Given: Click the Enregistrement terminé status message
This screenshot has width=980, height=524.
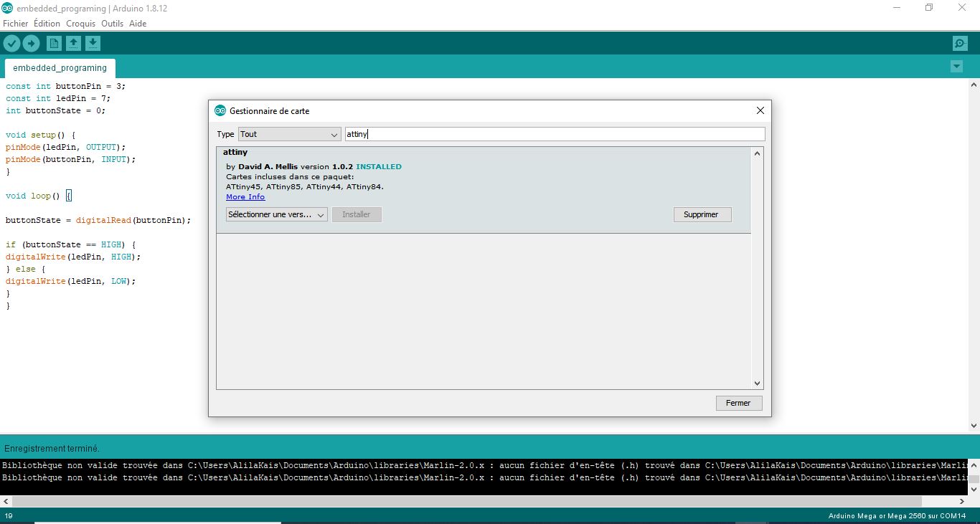Looking at the screenshot, I should pos(52,449).
